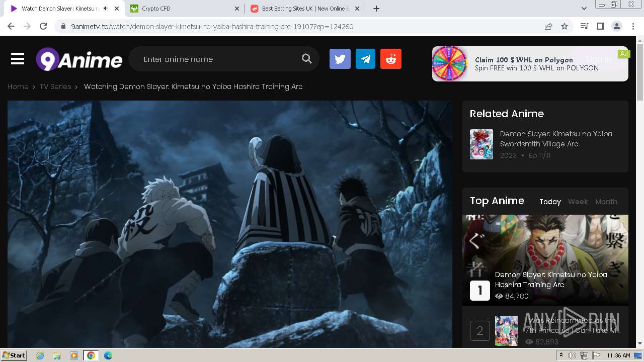Go back to the previous page
Image resolution: width=644 pixels, height=362 pixels.
[x=11, y=26]
